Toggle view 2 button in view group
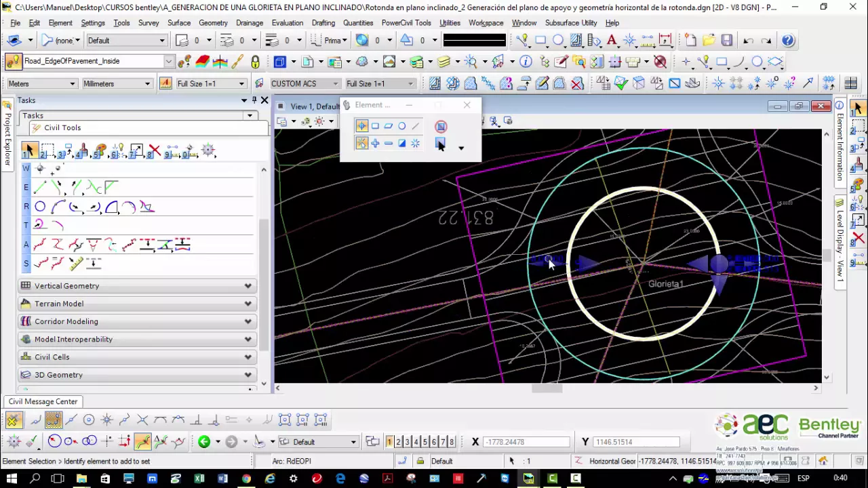The image size is (868, 488). (399, 442)
